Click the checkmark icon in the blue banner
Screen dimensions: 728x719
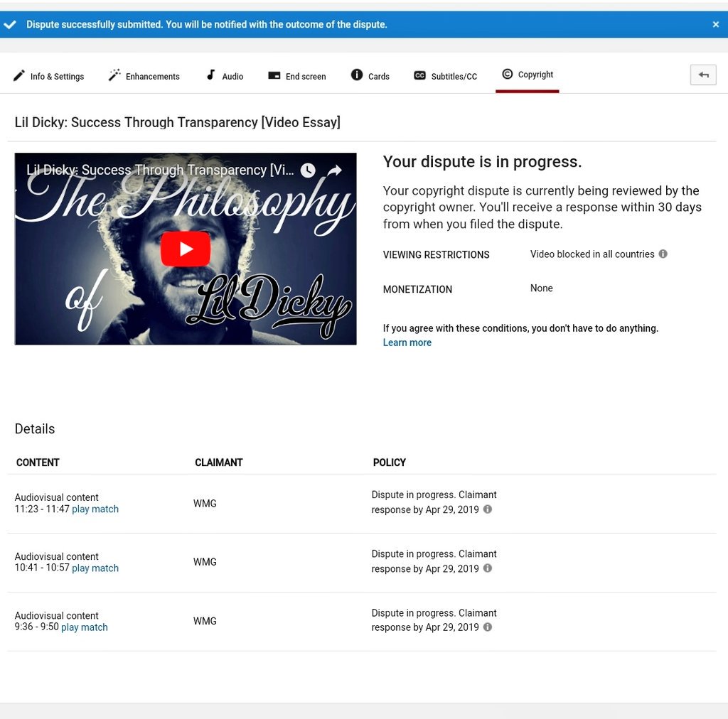[x=10, y=25]
